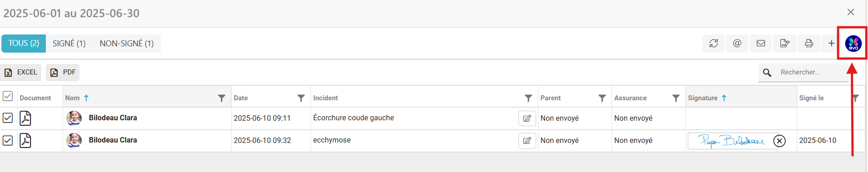The width and height of the screenshot is (868, 172).
Task: Toggle the select-all header checkbox
Action: pos(8,96)
